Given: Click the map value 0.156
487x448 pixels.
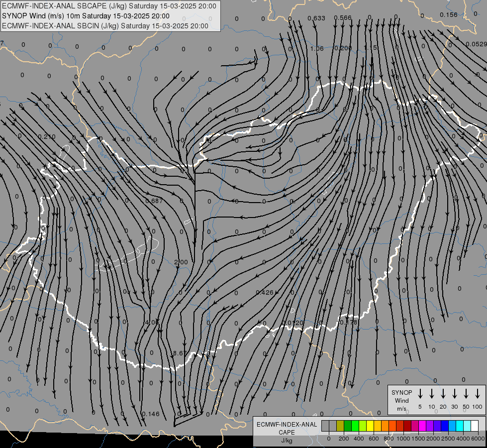Looking at the screenshot, I should click(449, 14).
